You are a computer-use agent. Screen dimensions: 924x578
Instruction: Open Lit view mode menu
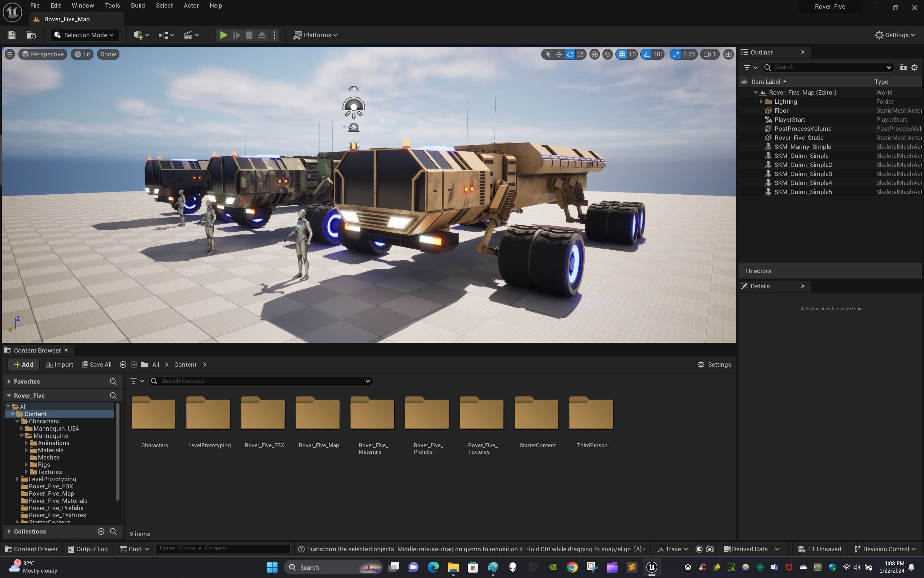[x=82, y=54]
